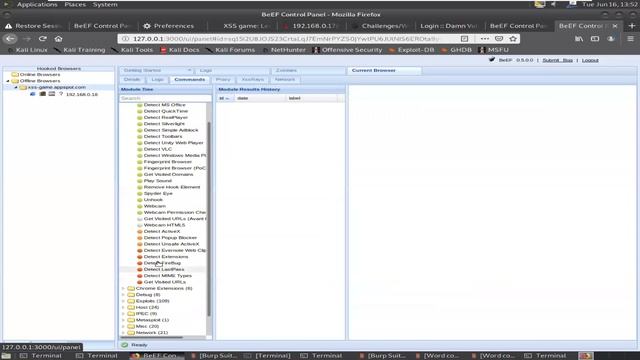Expand the Network (21) folder arrow
640x360 pixels.
click(124, 333)
